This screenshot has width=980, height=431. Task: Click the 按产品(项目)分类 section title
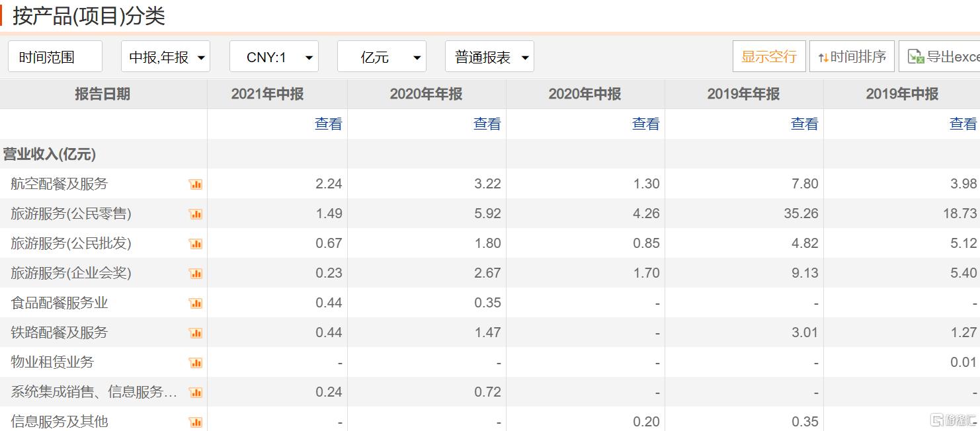[x=89, y=16]
